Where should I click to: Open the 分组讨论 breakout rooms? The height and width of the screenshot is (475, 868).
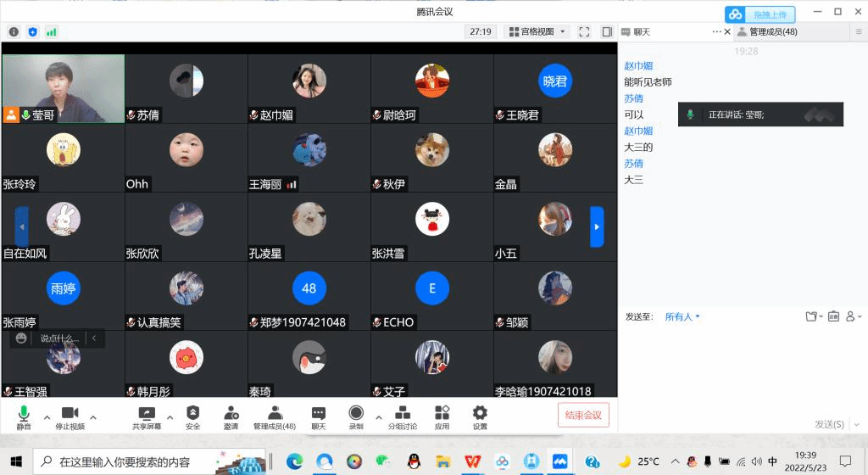(403, 416)
